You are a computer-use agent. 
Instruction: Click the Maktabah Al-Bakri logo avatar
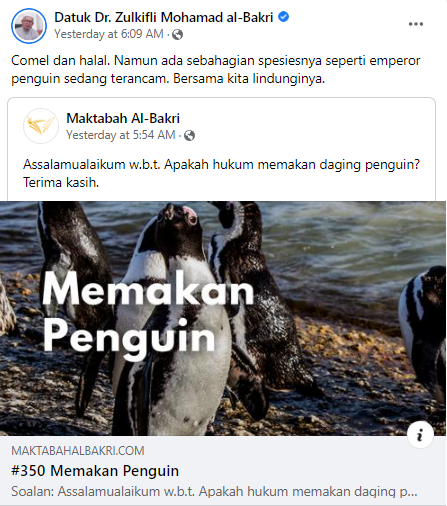(x=41, y=126)
